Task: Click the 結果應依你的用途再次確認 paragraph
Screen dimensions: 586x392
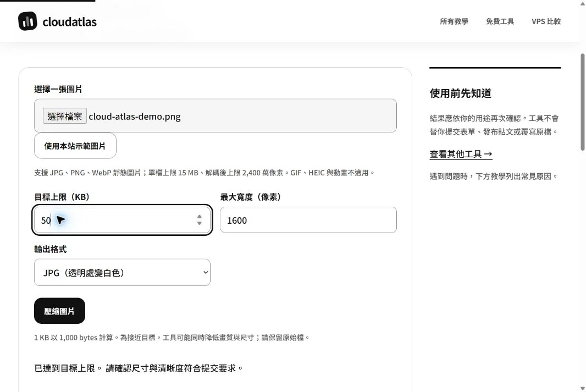Action: pos(494,125)
